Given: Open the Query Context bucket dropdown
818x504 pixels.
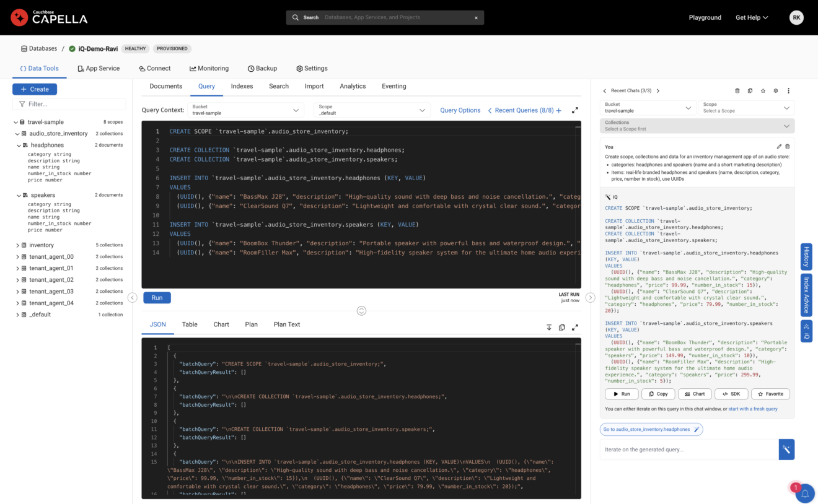Looking at the screenshot, I should (x=245, y=110).
